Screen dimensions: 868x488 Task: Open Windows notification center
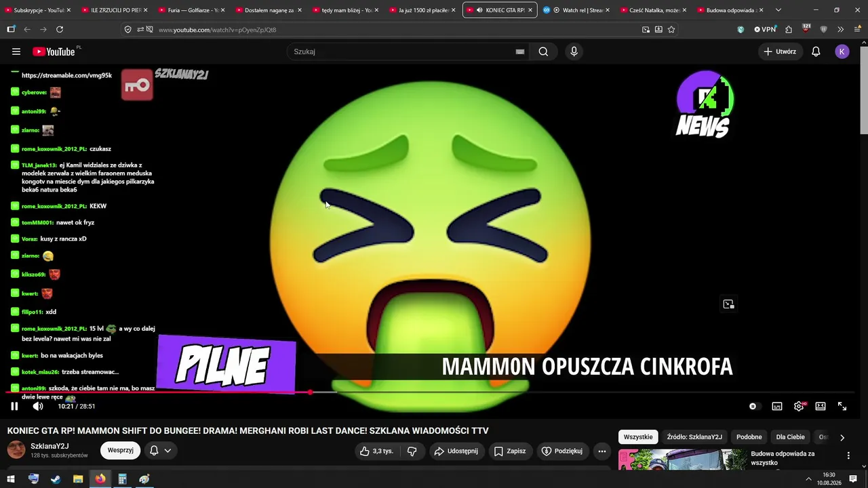coord(853,479)
